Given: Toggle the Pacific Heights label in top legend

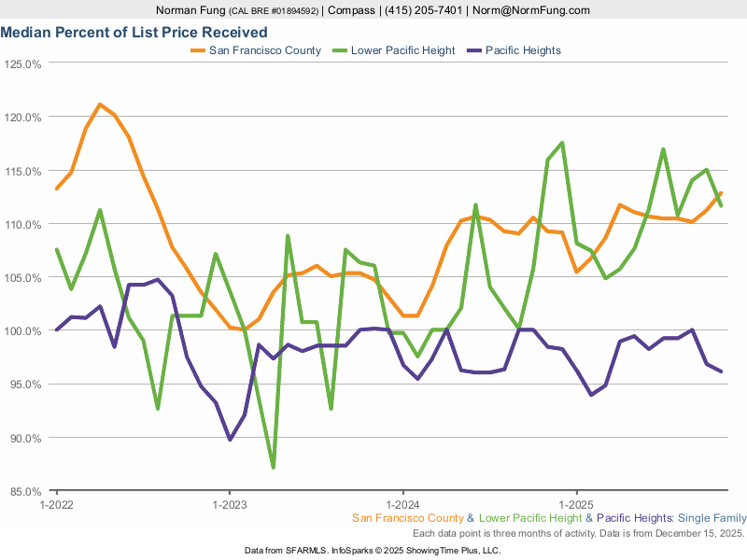Looking at the screenshot, I should tap(524, 50).
